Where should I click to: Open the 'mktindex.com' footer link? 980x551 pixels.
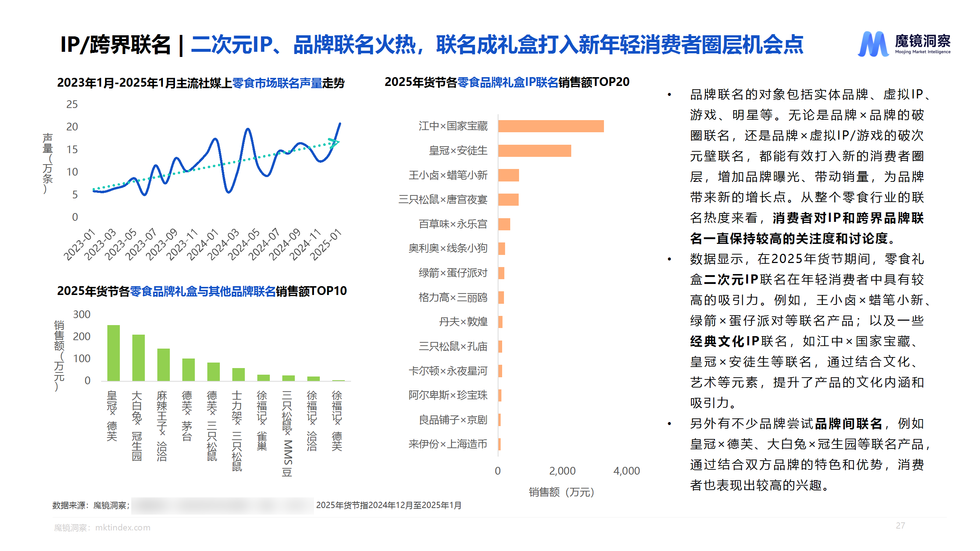coord(122,527)
